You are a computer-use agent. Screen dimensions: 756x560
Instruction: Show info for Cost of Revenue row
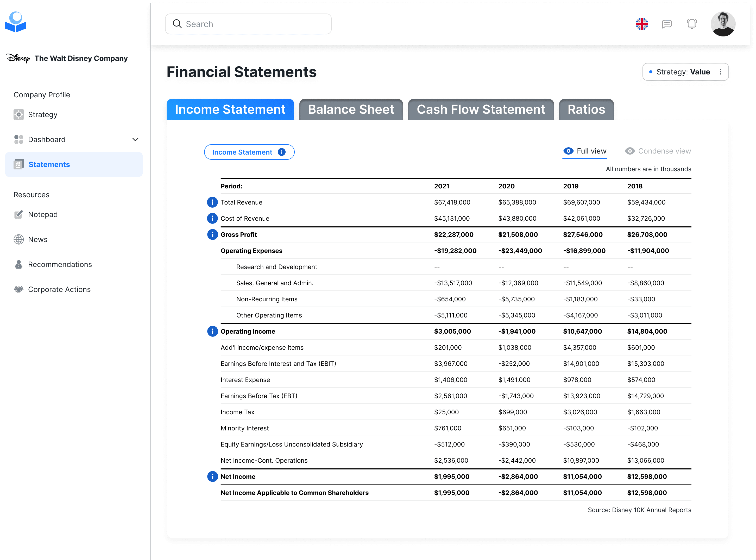coord(212,219)
